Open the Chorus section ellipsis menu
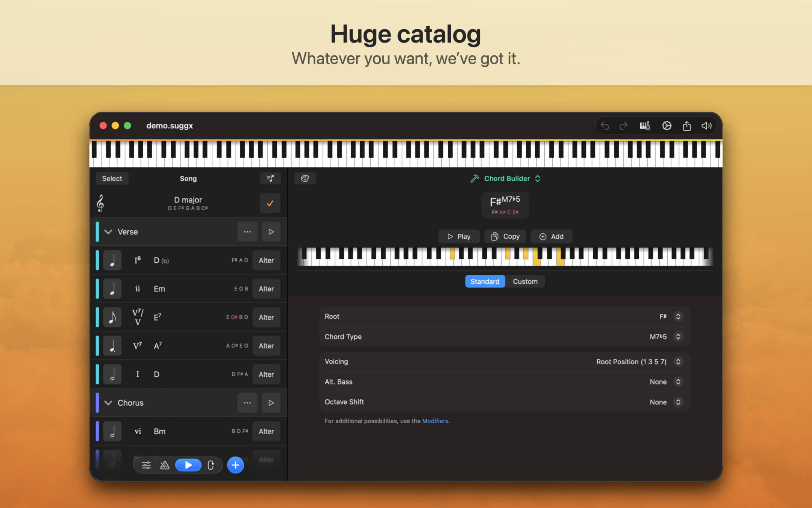 [247, 403]
